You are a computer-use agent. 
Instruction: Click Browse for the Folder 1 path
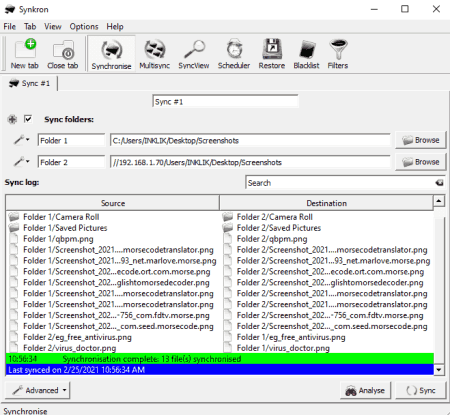(421, 140)
